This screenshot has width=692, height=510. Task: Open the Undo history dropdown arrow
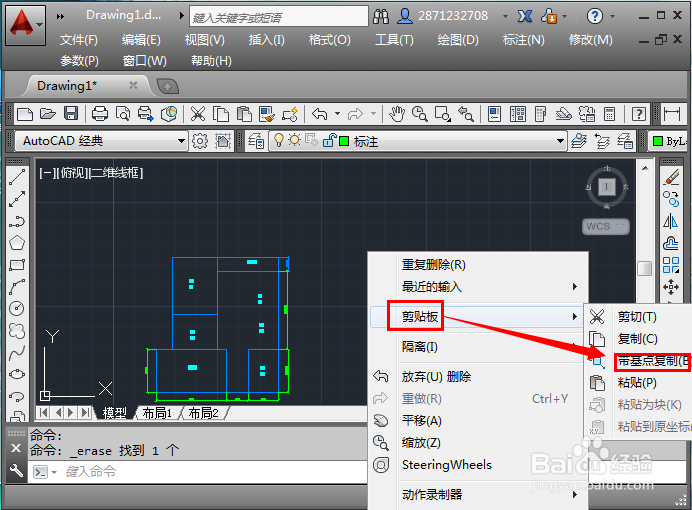tap(337, 114)
